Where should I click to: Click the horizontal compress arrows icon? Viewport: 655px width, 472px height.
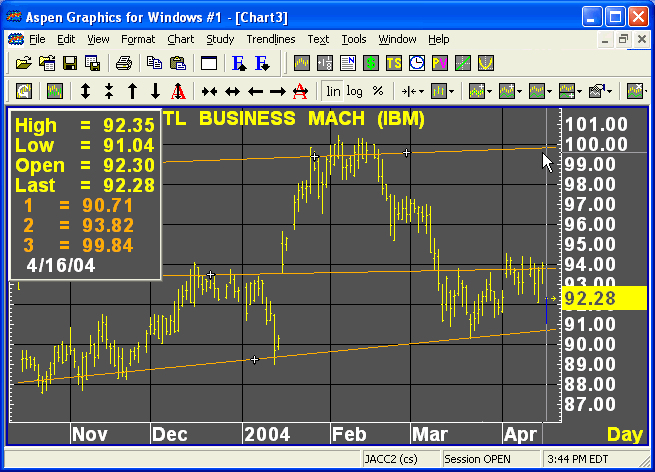coord(208,91)
